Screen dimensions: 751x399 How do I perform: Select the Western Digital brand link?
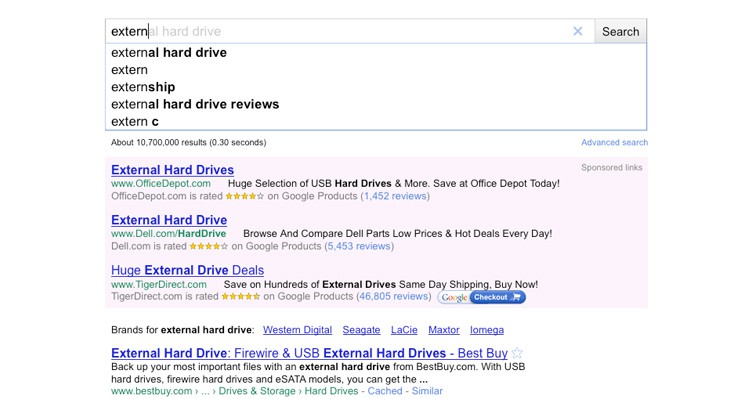pyautogui.click(x=297, y=330)
